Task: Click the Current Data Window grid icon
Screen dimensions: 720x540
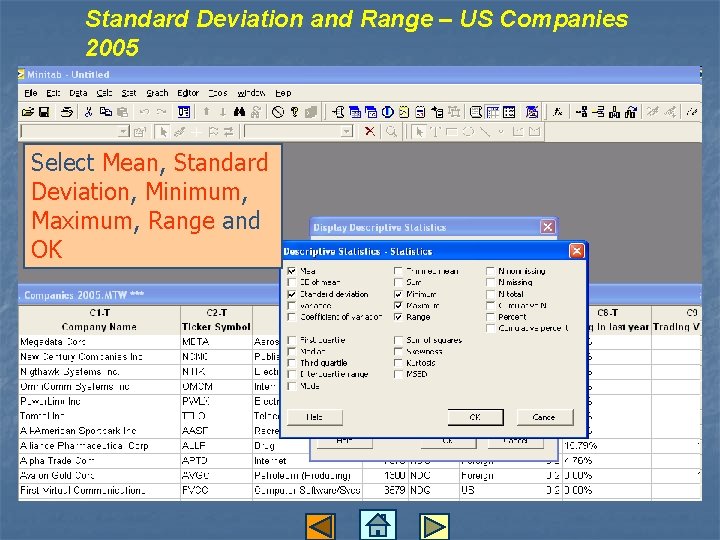Action: pyautogui.click(x=493, y=112)
